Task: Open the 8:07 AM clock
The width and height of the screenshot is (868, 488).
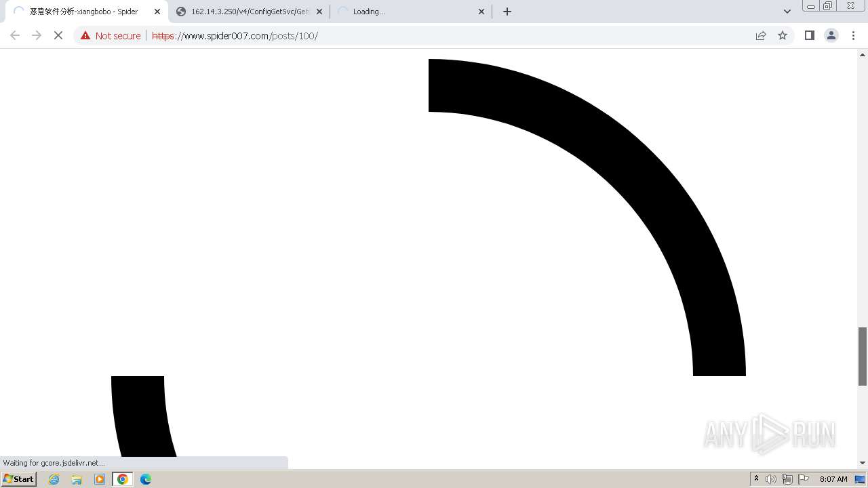Action: click(x=833, y=479)
